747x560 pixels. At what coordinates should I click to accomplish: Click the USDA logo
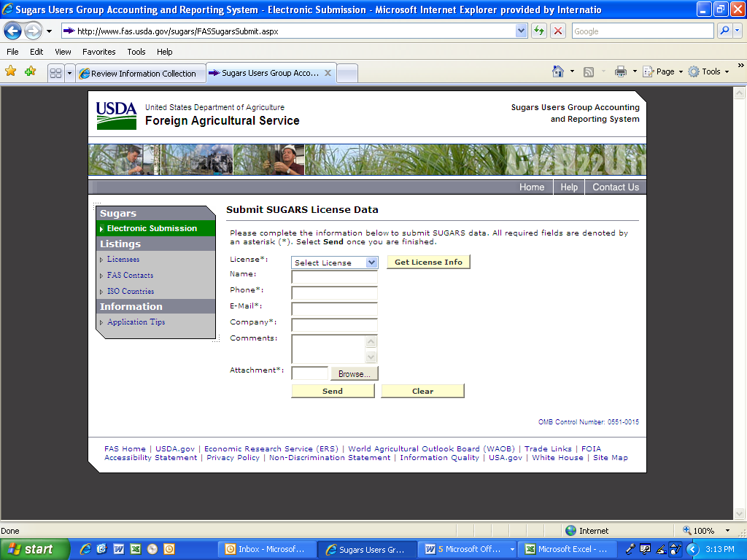coord(116,115)
